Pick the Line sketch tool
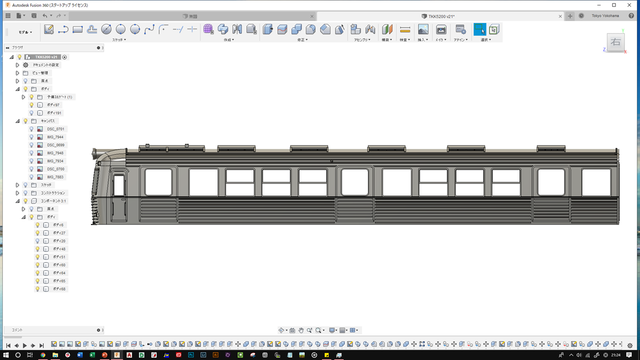Image resolution: width=640 pixels, height=360 pixels. (x=63, y=29)
